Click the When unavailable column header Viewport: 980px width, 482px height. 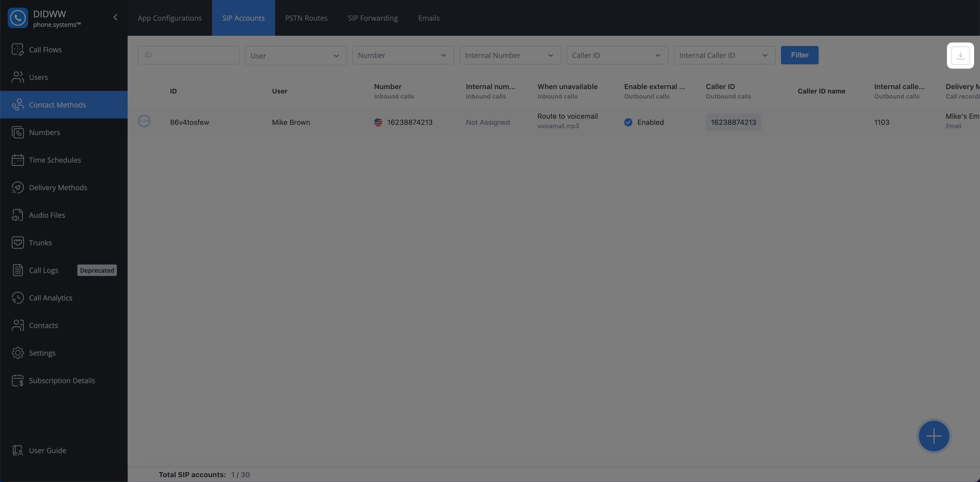click(567, 86)
